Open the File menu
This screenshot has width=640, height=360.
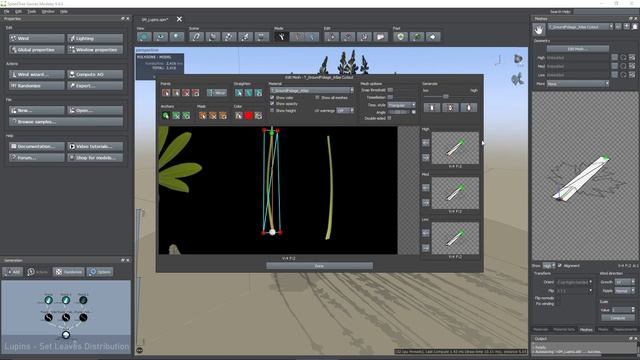pyautogui.click(x=7, y=11)
